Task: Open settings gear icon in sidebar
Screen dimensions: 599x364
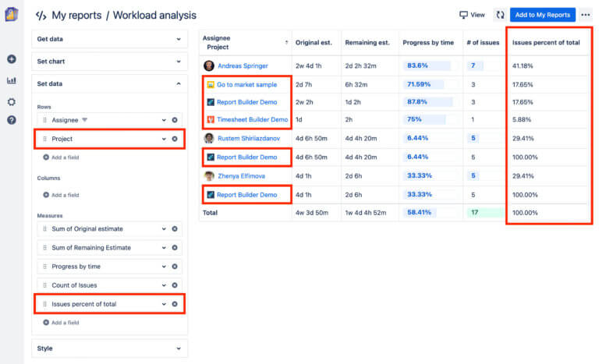Action: pos(12,101)
